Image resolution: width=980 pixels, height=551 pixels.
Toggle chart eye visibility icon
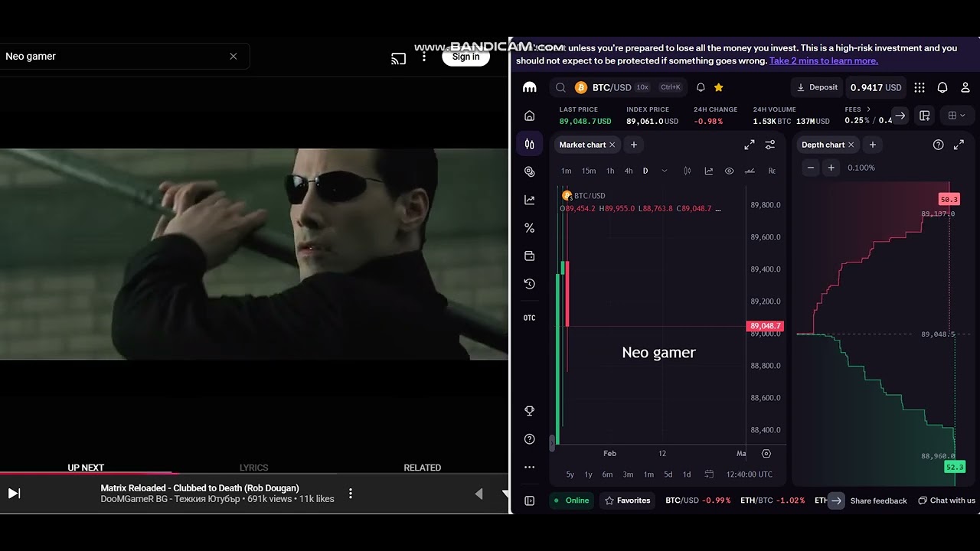pos(730,171)
